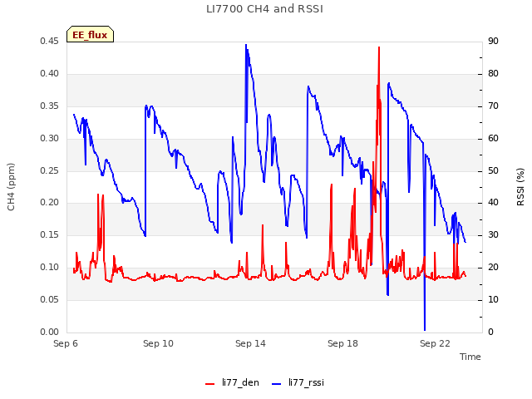Click the 0.15 left axis tick label
Screen dimensions: 532x399
click(x=49, y=234)
